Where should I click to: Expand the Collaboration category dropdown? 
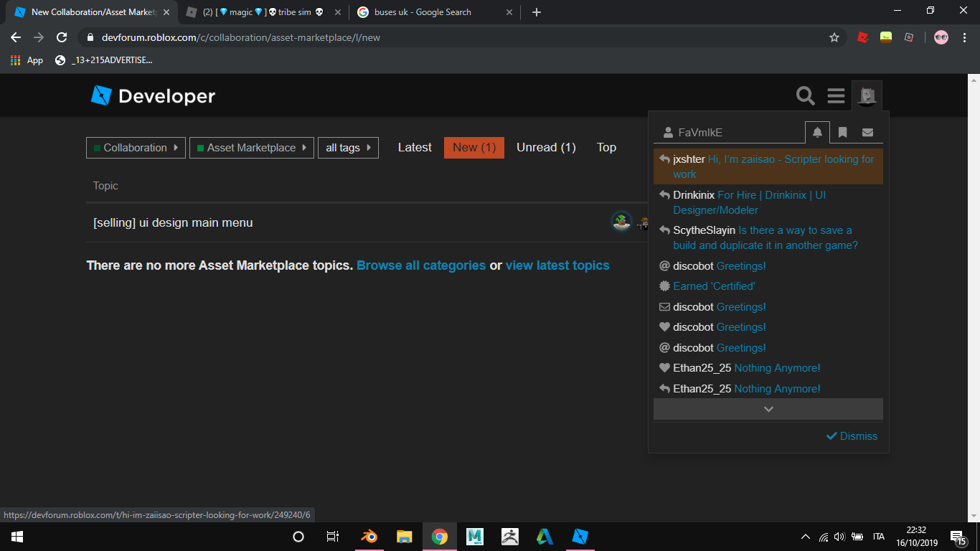pyautogui.click(x=136, y=148)
